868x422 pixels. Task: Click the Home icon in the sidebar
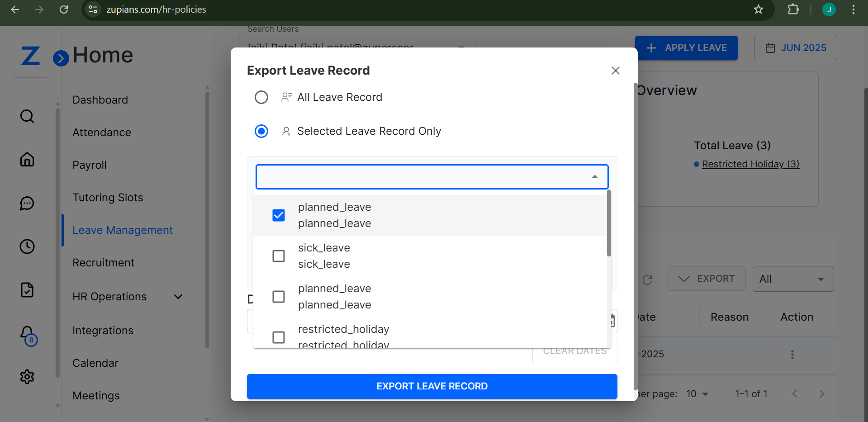point(27,159)
